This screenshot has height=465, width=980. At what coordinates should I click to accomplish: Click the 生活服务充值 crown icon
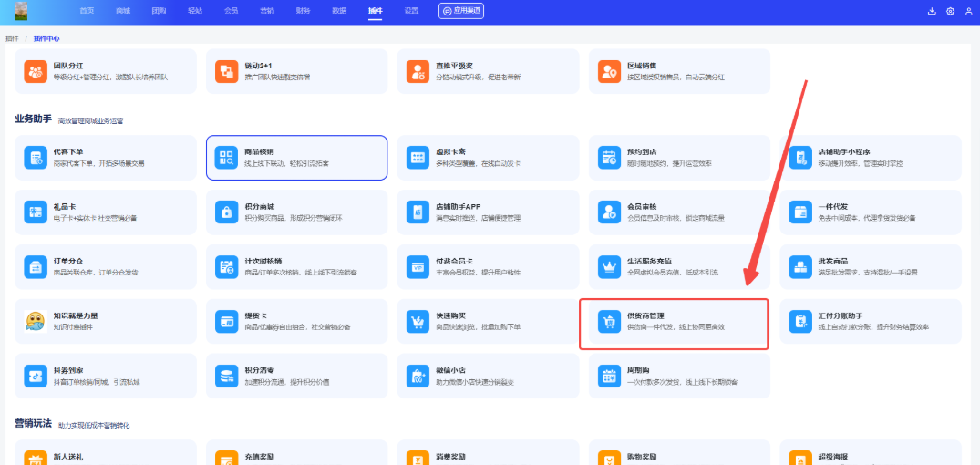tap(609, 267)
